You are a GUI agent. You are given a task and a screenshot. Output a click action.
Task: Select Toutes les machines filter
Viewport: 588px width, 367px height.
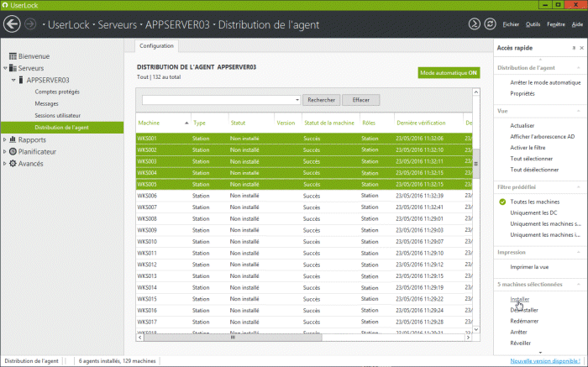coord(534,202)
